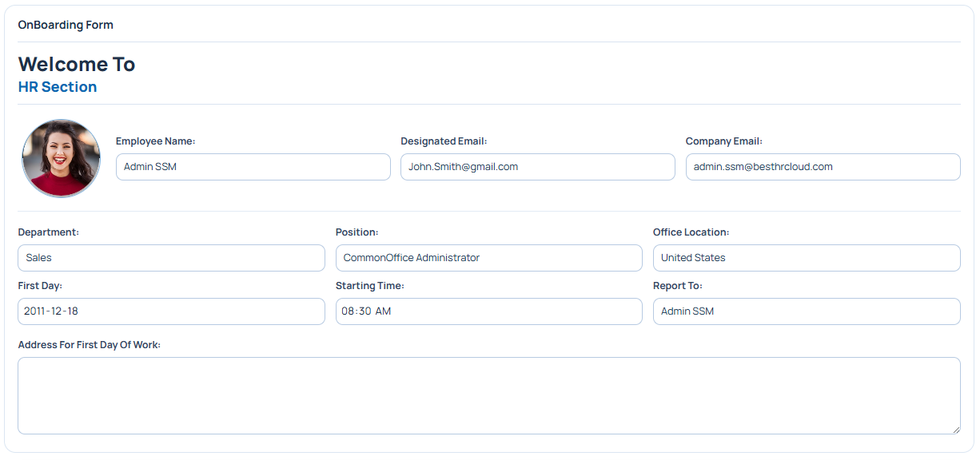980x460 pixels.
Task: Click the OnBoarding Form title
Action: point(66,25)
